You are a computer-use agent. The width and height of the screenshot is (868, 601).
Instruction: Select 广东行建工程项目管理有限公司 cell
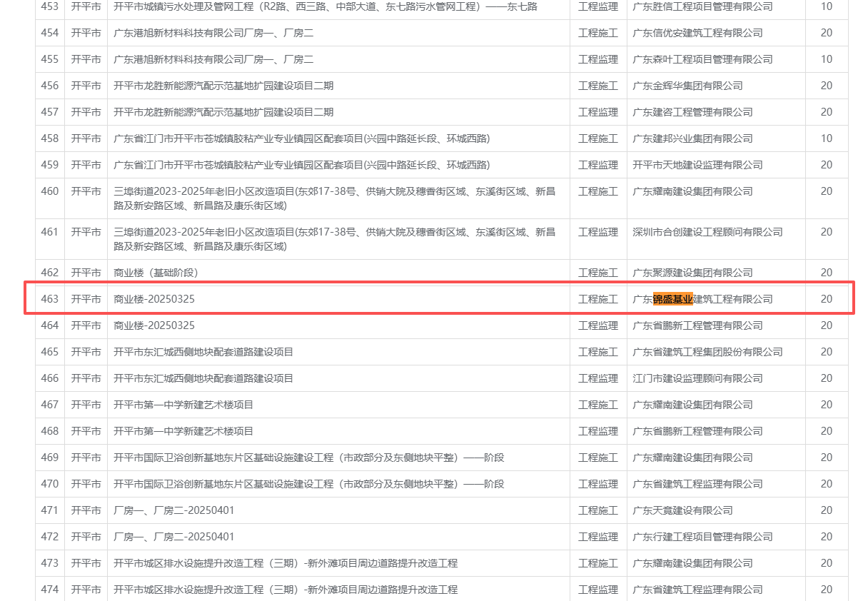702,537
